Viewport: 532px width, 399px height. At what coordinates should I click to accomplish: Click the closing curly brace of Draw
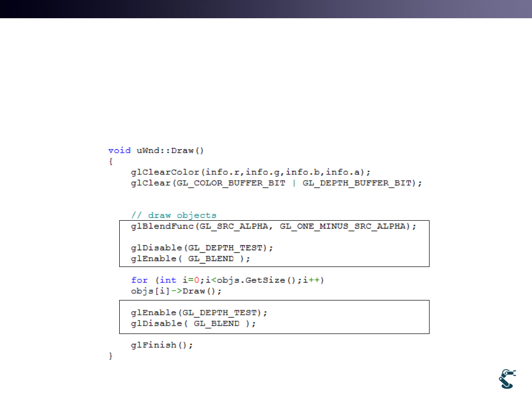pos(111,356)
